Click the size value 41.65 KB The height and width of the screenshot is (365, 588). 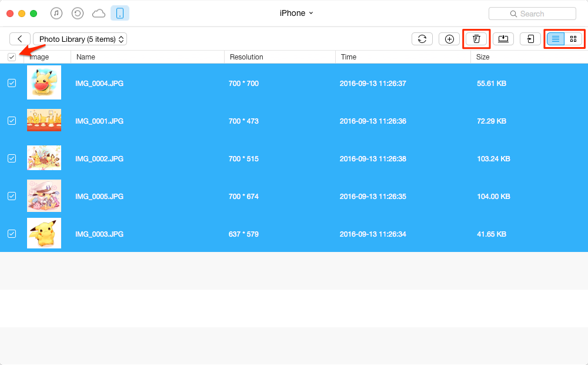[x=492, y=234]
